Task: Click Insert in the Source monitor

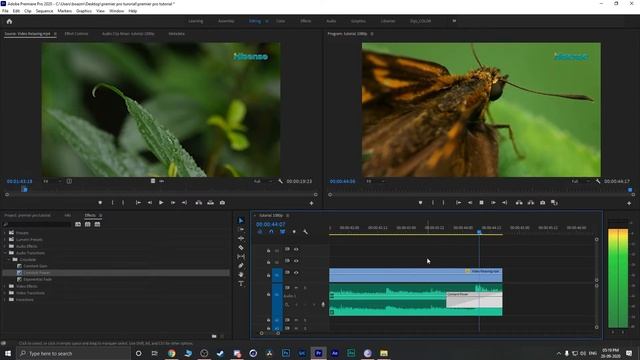Action: (199, 202)
